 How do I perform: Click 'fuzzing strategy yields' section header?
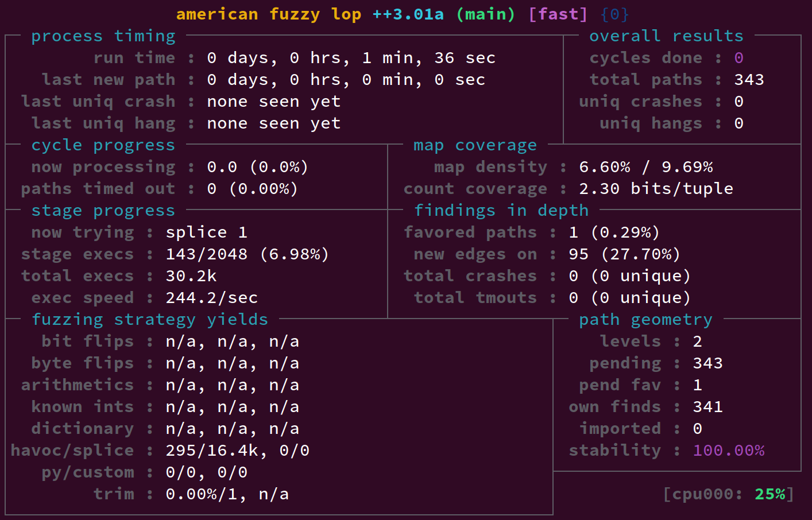click(150, 320)
